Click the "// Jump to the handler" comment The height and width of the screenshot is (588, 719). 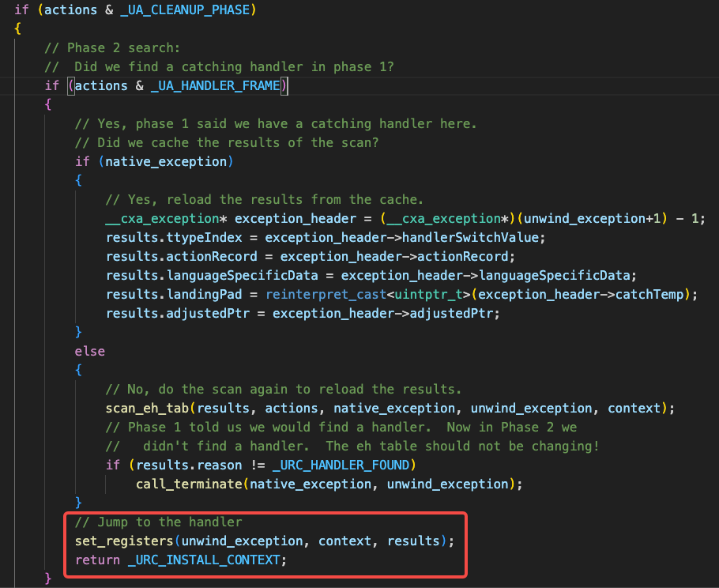pos(159,522)
